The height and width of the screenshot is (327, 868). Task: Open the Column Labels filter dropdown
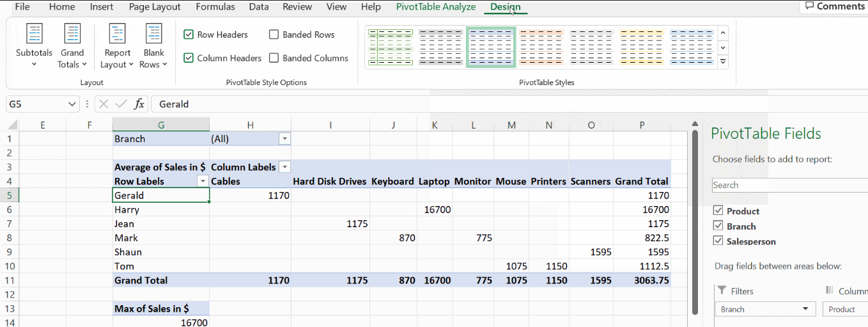pos(284,167)
